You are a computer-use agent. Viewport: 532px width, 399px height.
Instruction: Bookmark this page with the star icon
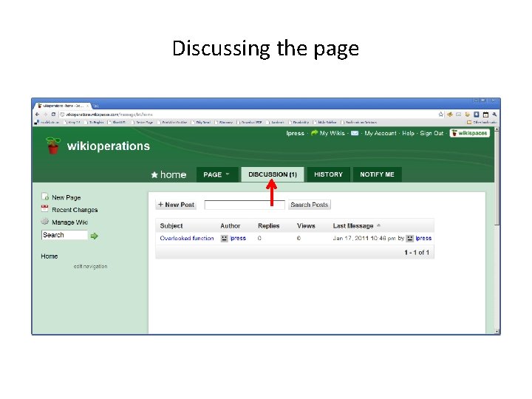[x=440, y=115]
